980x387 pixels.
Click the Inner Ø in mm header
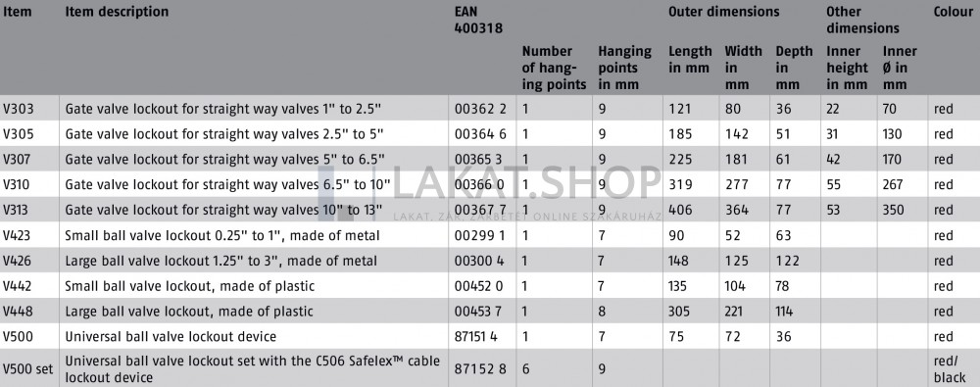click(900, 68)
